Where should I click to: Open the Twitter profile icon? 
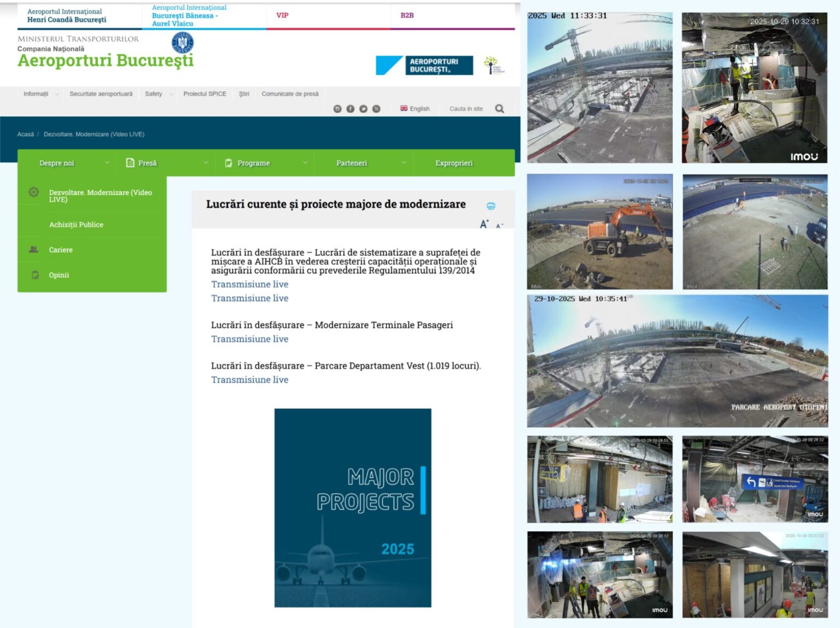[363, 108]
